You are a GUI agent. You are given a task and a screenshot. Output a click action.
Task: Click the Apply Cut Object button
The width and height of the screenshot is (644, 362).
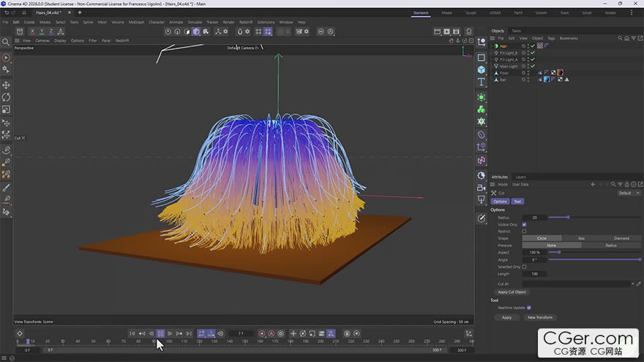click(512, 292)
